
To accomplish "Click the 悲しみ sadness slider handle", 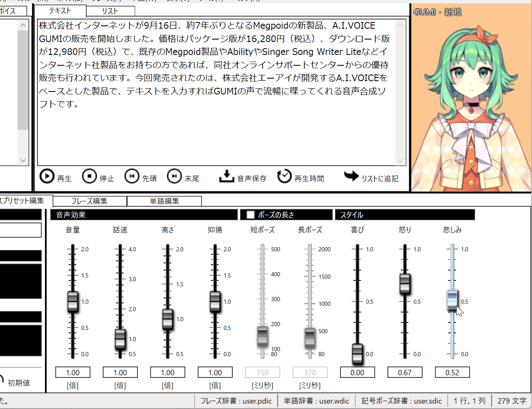I will [452, 300].
